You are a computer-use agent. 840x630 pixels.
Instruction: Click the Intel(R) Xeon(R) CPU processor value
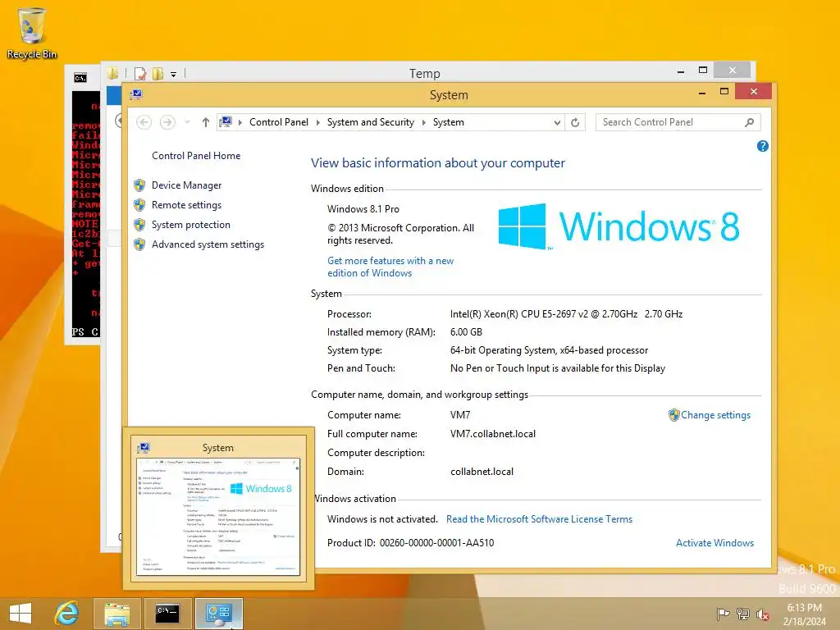[x=566, y=314]
